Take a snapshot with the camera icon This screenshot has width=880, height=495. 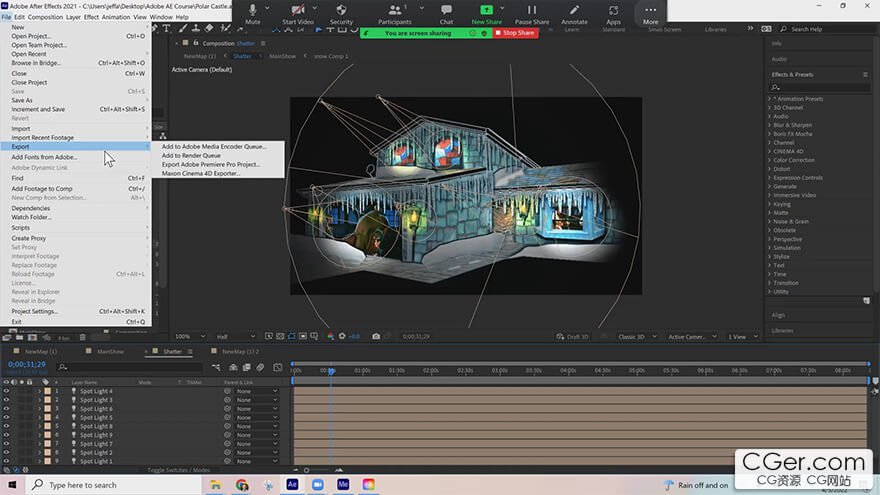376,336
